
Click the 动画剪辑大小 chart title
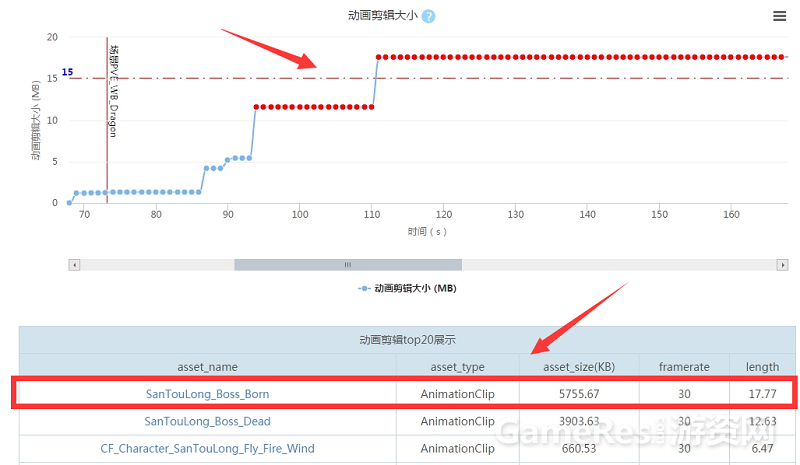(383, 15)
